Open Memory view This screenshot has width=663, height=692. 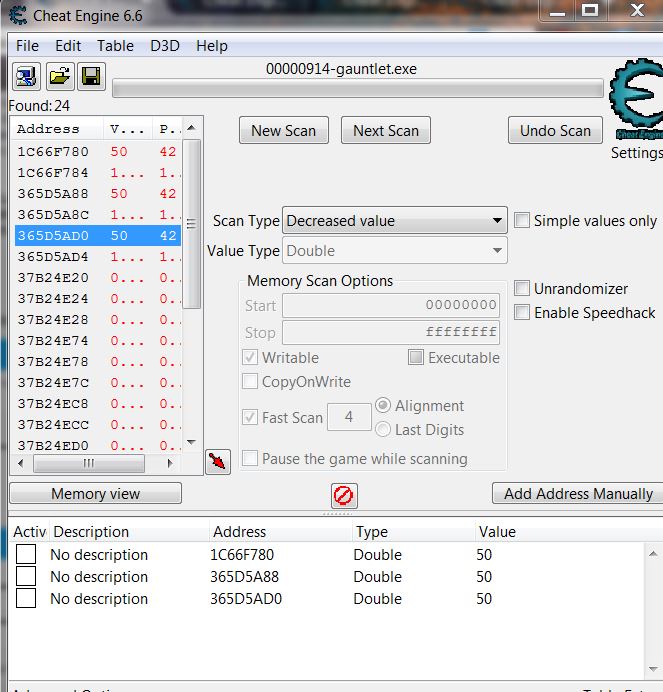click(x=95, y=493)
